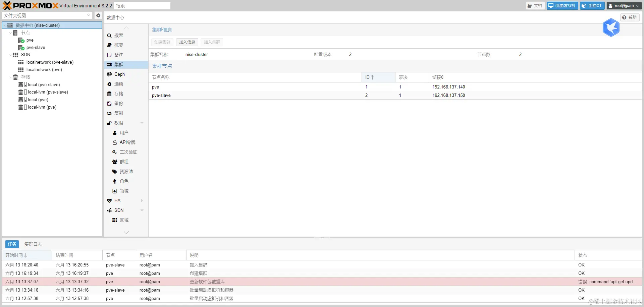This screenshot has height=307, width=644.
Task: Click the localnetwork (pve-slave) grid icon
Action: pos(21,62)
